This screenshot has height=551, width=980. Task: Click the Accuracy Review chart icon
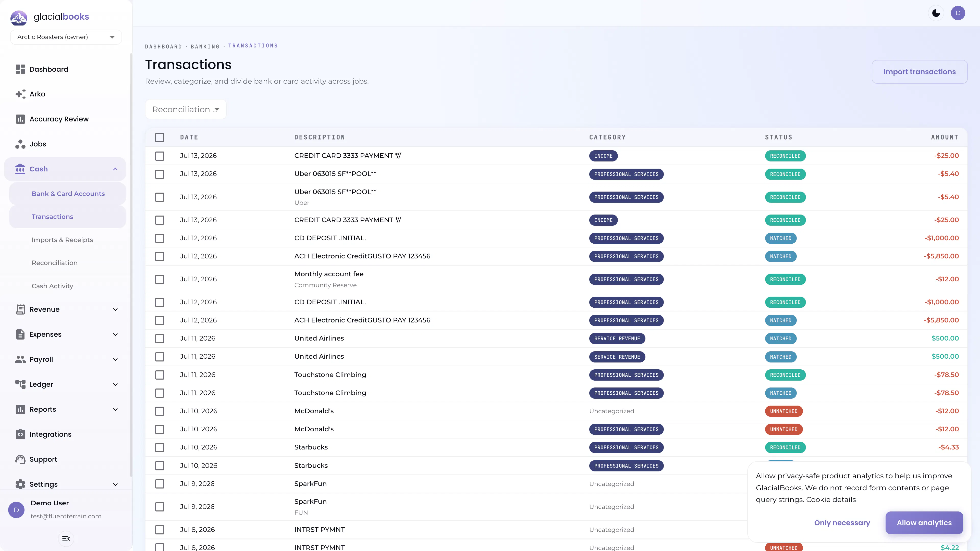[20, 119]
